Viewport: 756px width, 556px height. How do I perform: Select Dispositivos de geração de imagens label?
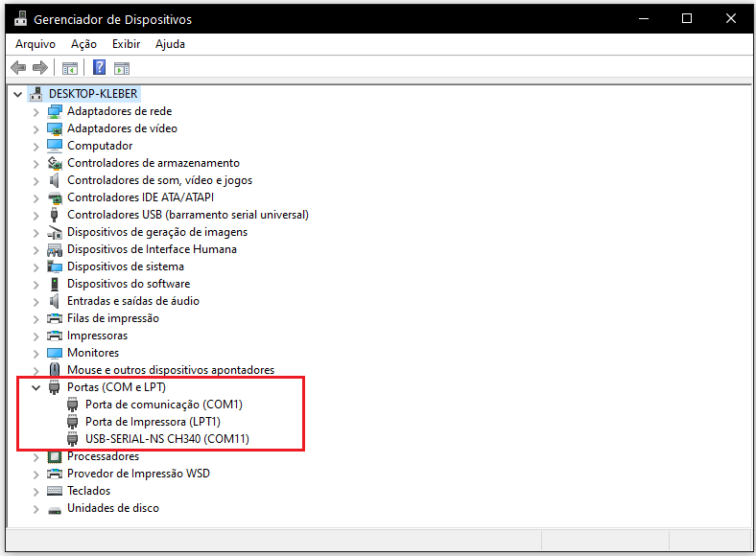[157, 232]
